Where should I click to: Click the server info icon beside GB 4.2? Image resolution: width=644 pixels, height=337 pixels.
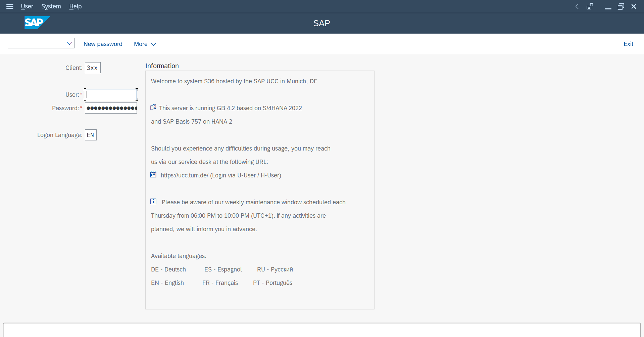click(153, 108)
